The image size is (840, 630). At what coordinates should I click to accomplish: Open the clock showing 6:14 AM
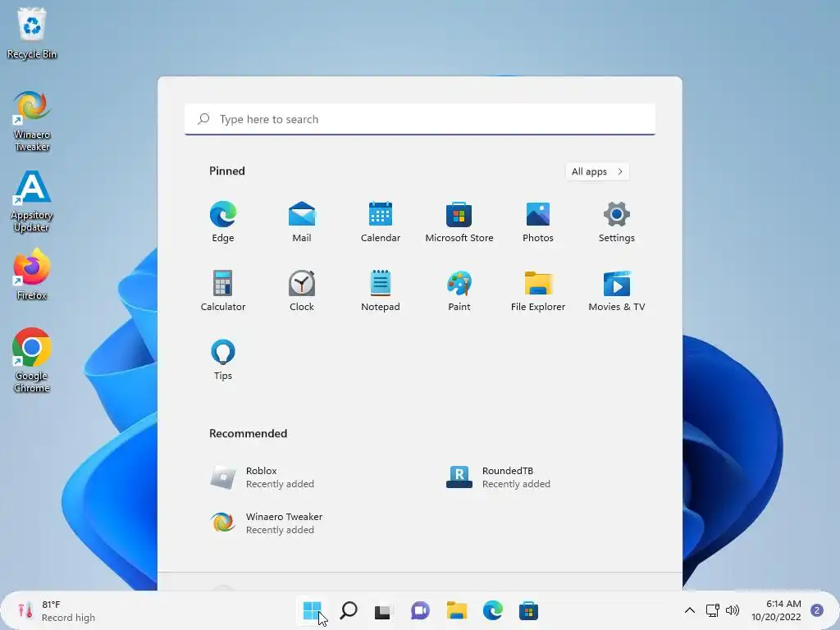click(776, 610)
